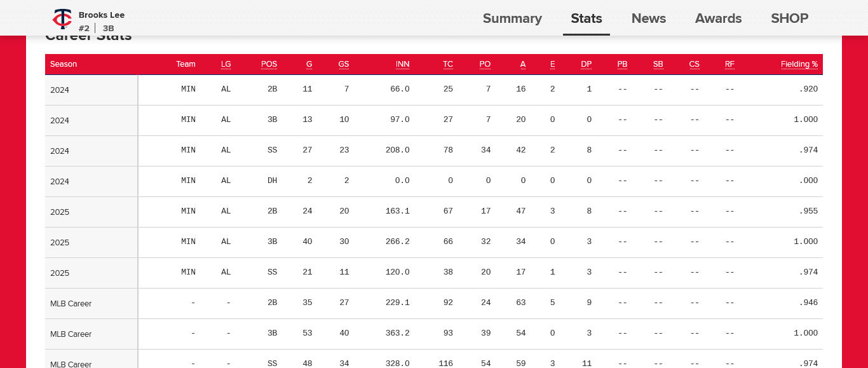Screen dimensions: 868x368
Task: Click the Team column header
Action: 186,64
